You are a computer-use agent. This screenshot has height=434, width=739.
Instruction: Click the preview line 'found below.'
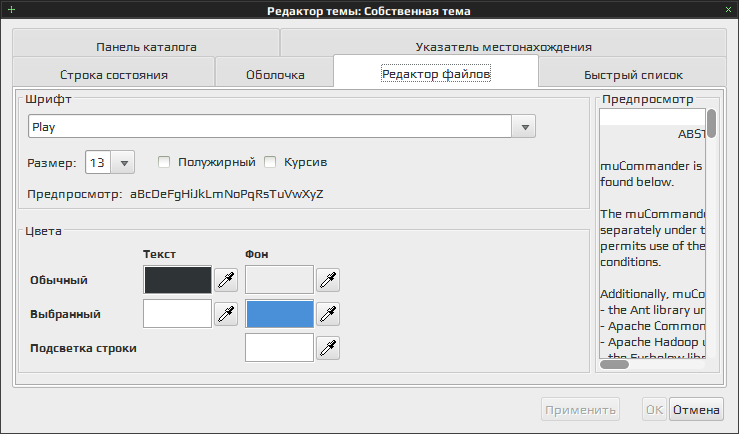[x=637, y=182]
